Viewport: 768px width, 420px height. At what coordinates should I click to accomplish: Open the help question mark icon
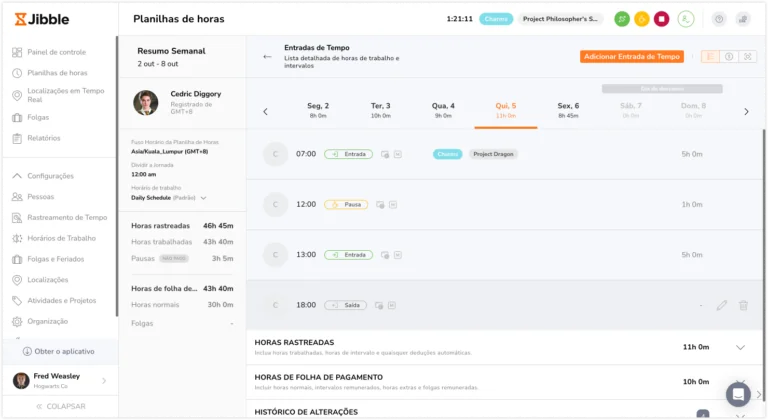coord(719,19)
